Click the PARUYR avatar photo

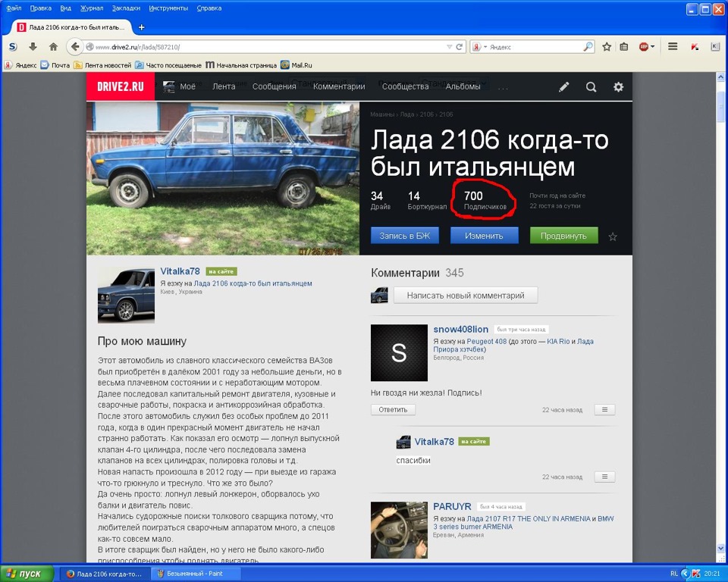(399, 530)
